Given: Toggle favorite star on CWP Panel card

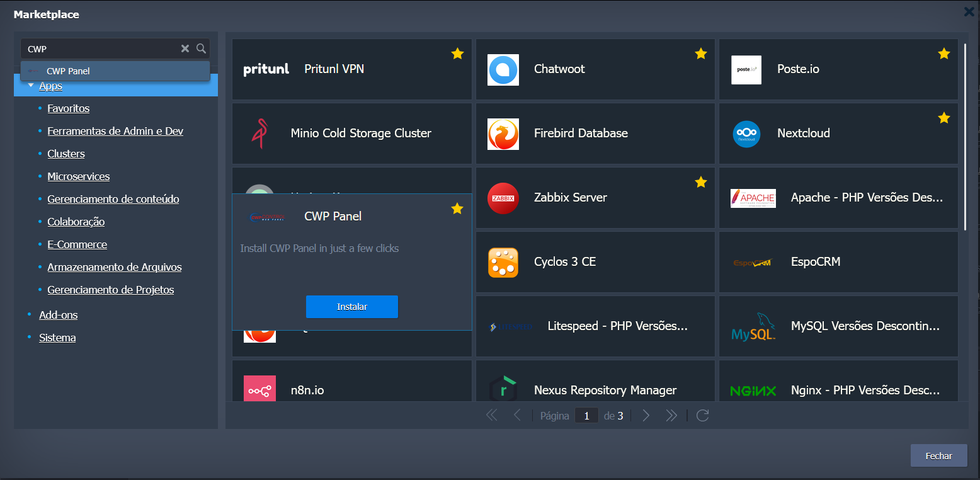Looking at the screenshot, I should click(457, 209).
